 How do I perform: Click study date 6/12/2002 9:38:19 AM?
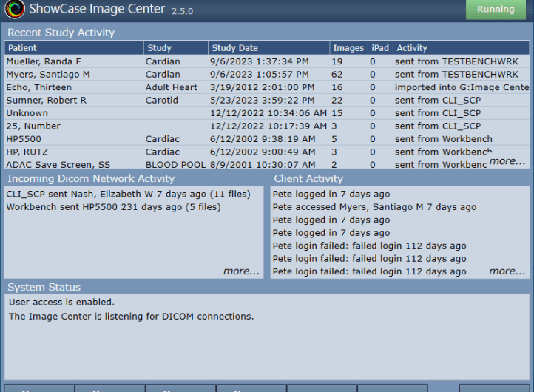263,139
